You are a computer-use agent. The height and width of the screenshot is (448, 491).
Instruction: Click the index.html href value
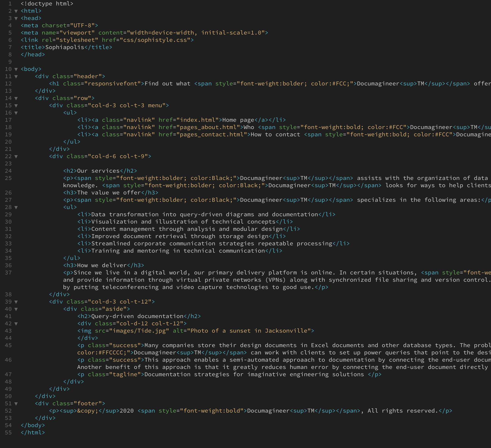coord(197,120)
